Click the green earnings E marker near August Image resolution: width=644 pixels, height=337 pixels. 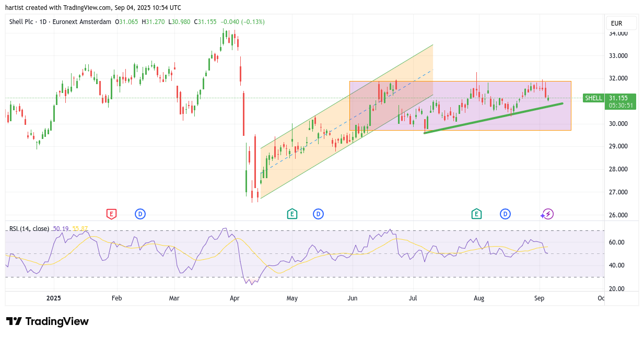pyautogui.click(x=476, y=214)
